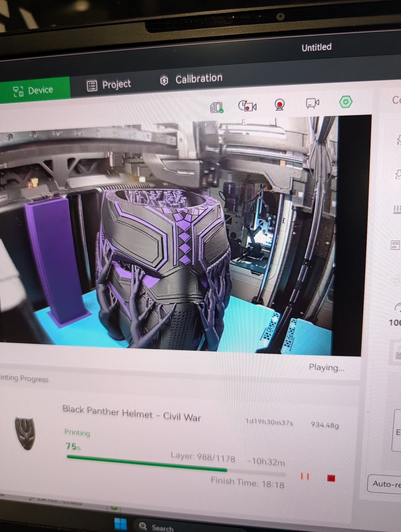Click the 'Layer: 988/1178' text

point(203,457)
